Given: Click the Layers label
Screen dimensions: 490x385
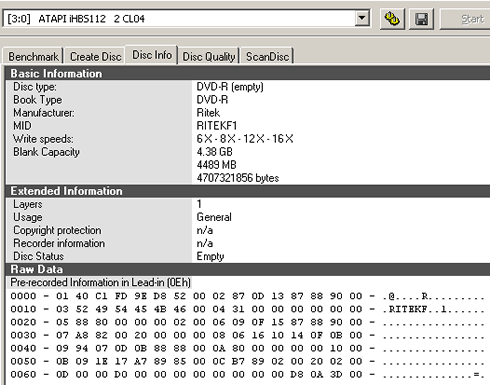Looking at the screenshot, I should 28,204.
